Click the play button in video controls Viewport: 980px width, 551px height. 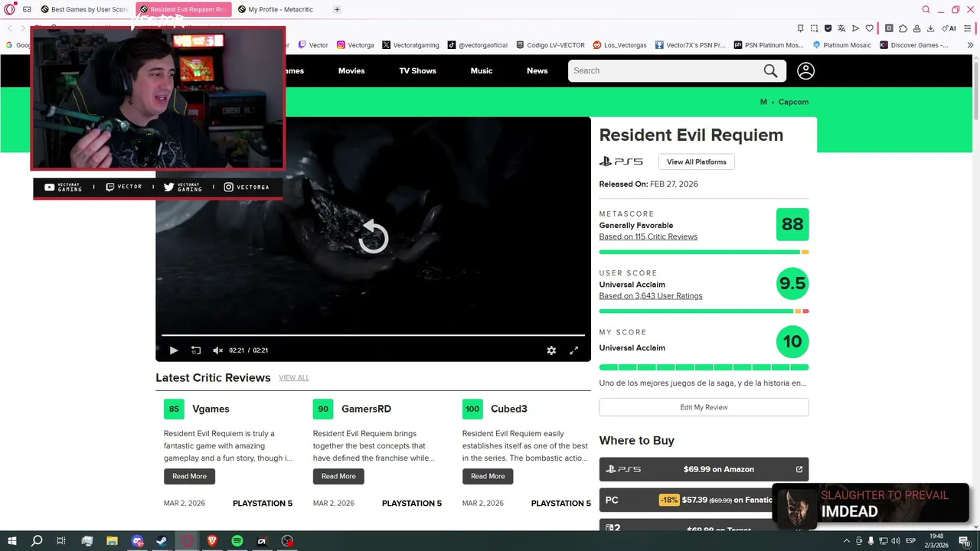pos(174,350)
